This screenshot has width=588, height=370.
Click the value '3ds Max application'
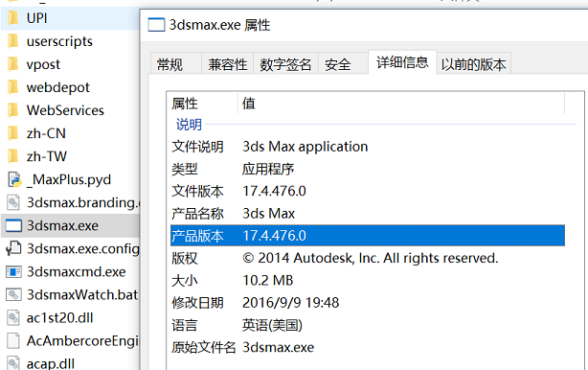[305, 147]
